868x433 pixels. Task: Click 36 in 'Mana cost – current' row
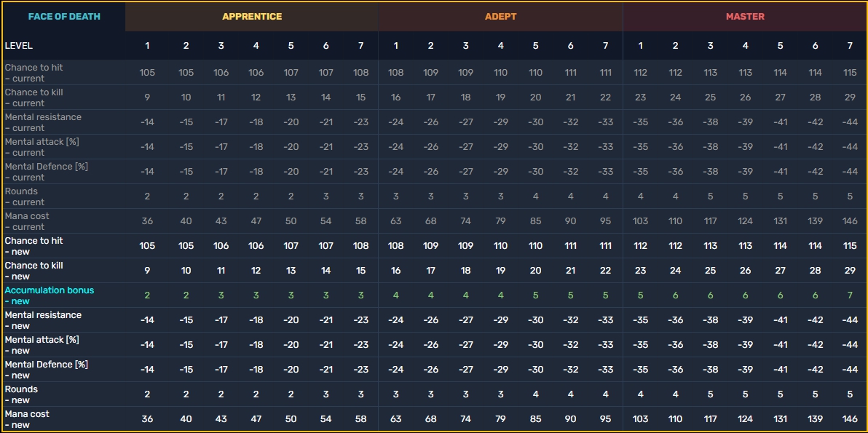tap(147, 221)
